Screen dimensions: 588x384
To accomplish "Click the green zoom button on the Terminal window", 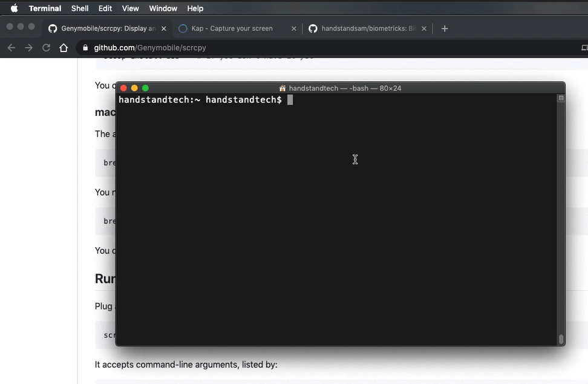I will coord(145,88).
